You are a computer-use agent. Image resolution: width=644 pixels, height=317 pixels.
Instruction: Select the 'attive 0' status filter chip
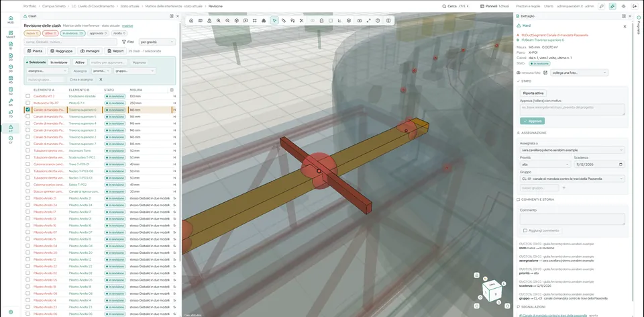pos(50,34)
